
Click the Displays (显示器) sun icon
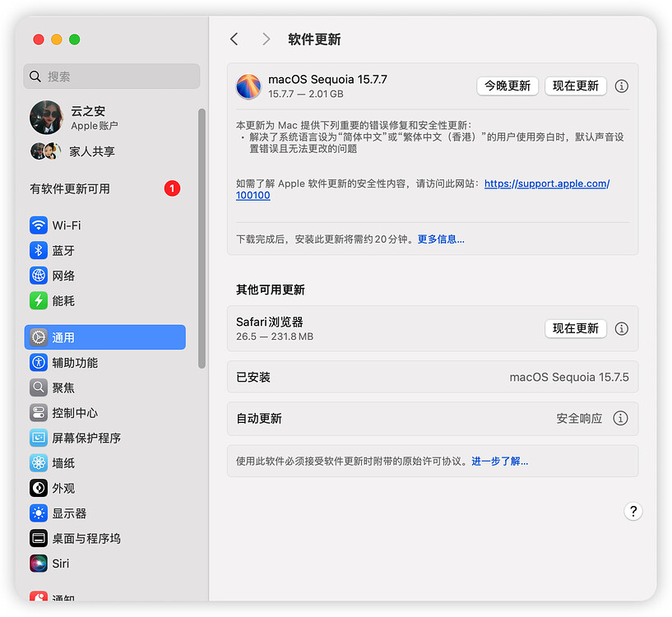39,513
